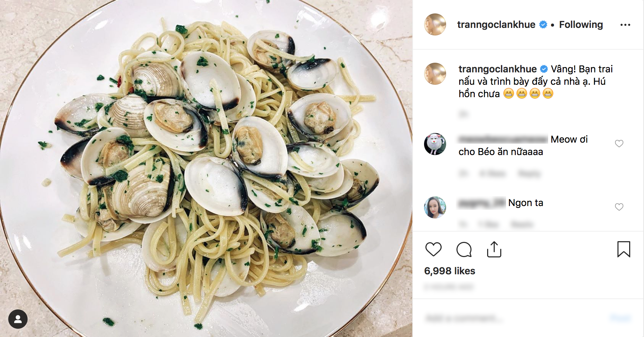Viewport: 644px width, 337px height.
Task: Open tranngoclankhue username in header
Action: 496,25
